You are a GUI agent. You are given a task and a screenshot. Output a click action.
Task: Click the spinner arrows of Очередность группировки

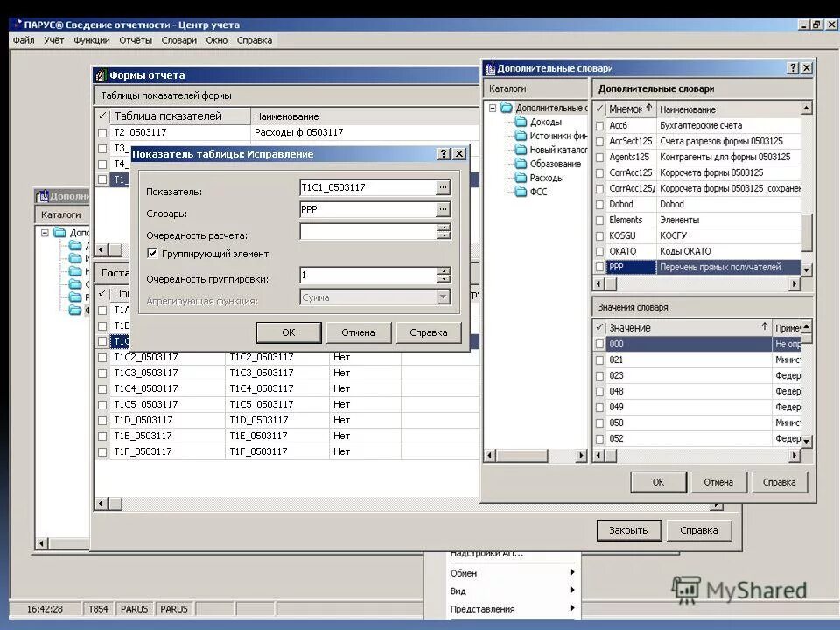[x=444, y=276]
